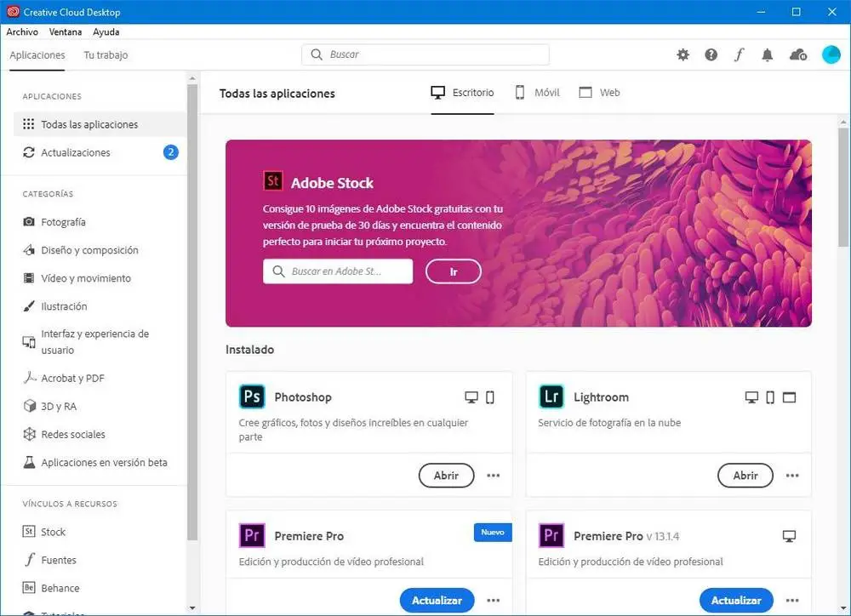Click Premiere Pro v 13.1.4 app icon
The width and height of the screenshot is (851, 616).
[x=551, y=536]
